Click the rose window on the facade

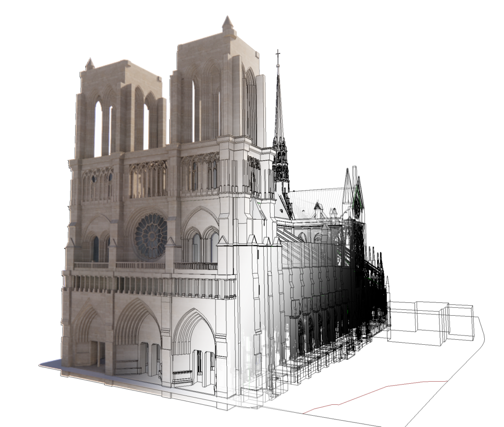click(x=151, y=237)
